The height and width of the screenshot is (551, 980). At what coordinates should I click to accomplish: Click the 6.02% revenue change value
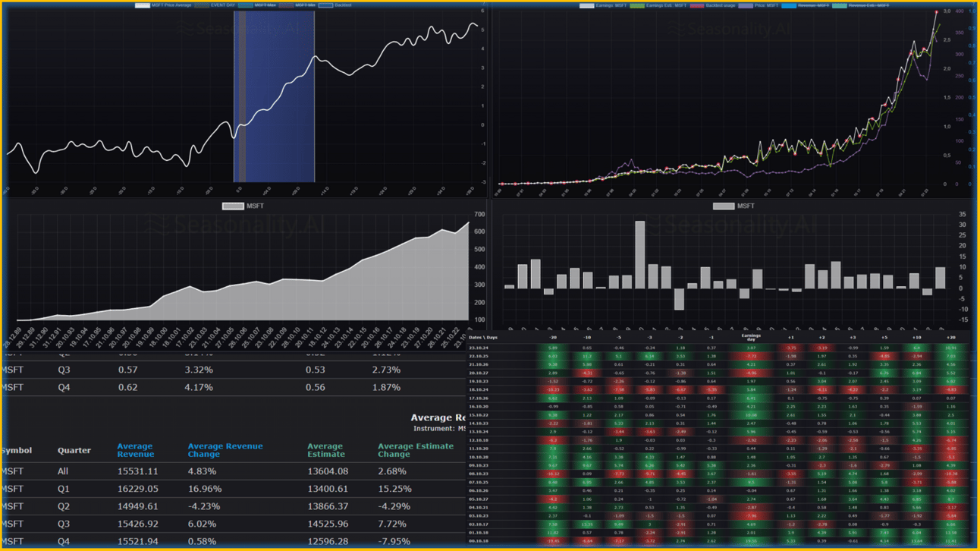click(x=201, y=524)
